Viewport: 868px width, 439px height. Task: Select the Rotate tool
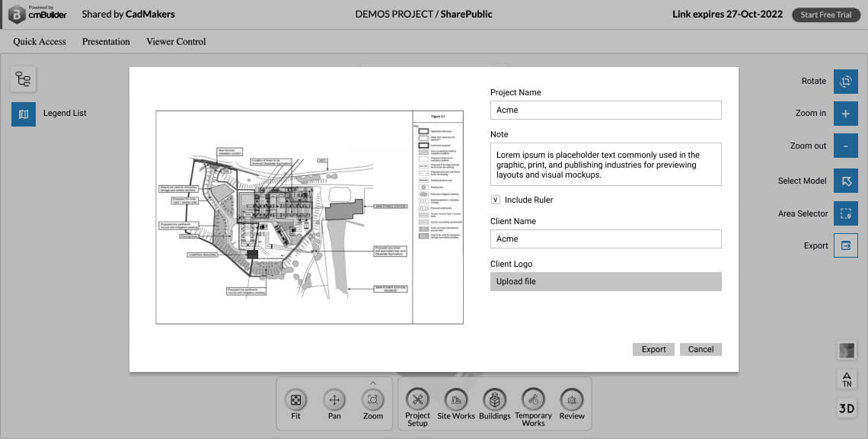845,82
